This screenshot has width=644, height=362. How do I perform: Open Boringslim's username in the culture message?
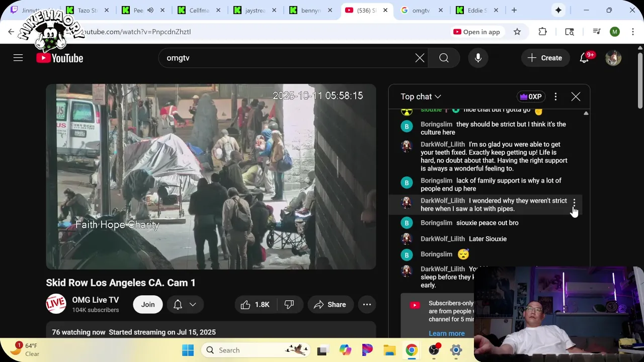tap(436, 124)
